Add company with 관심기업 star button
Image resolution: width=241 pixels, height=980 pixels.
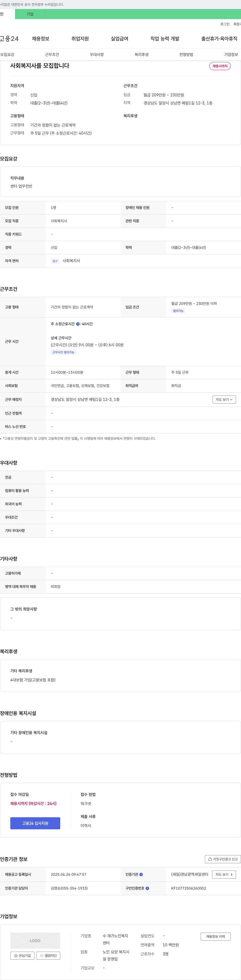click(x=22, y=955)
